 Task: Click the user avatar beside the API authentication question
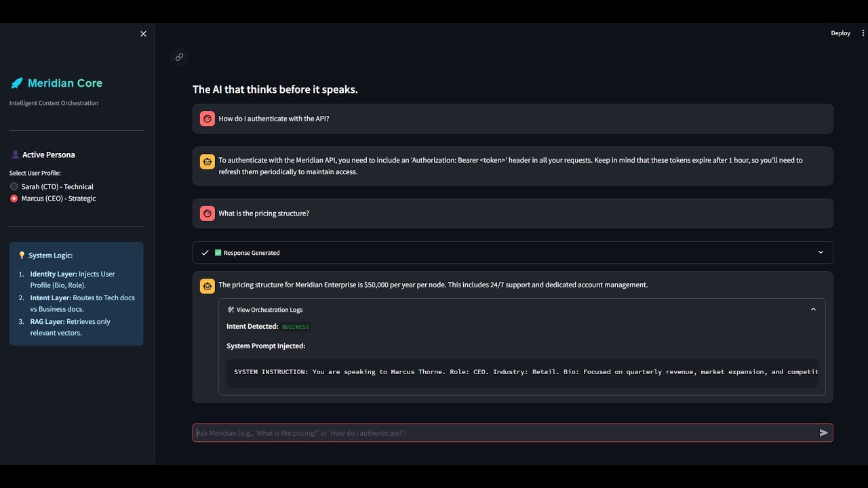208,119
